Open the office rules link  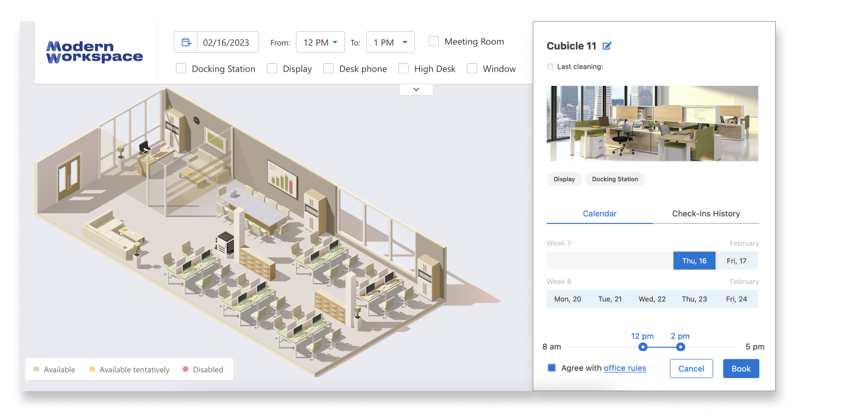[624, 368]
